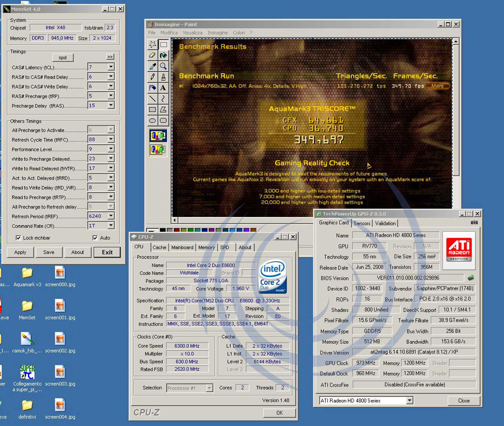Expand MemSet timings with >> button
504x426 pixels.
click(110, 57)
